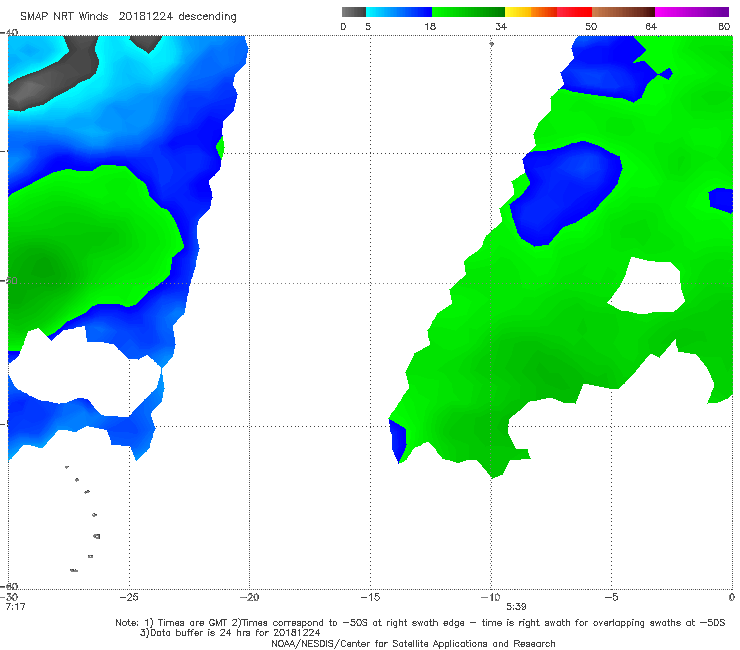Click the colorbar label '5'

(368, 26)
